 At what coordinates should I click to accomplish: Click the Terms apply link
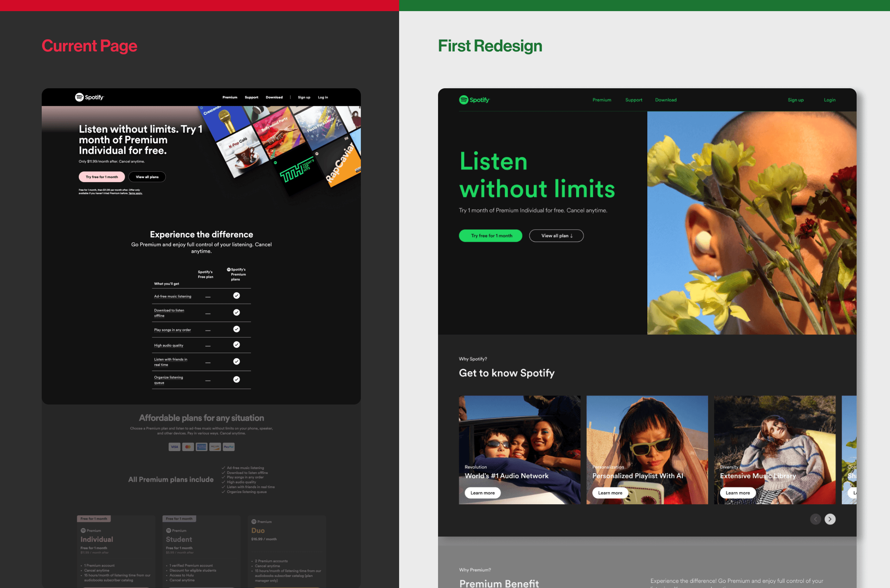pyautogui.click(x=135, y=194)
